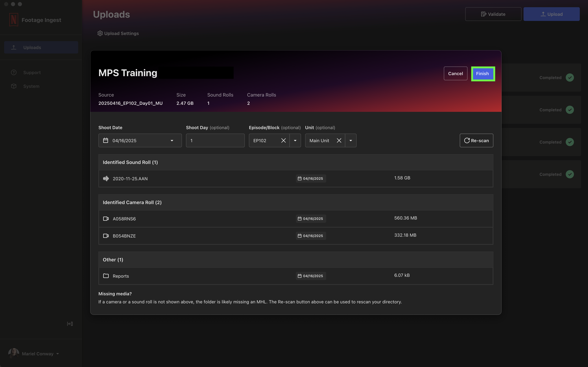Click the source name 20250416_EP102_Day01_MU
Screen dimensions: 588x367
(130, 103)
